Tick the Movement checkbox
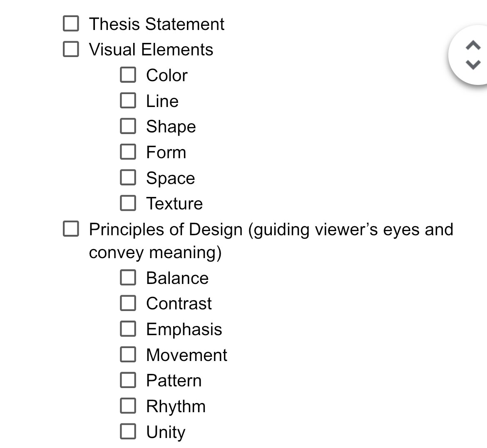 pyautogui.click(x=128, y=354)
